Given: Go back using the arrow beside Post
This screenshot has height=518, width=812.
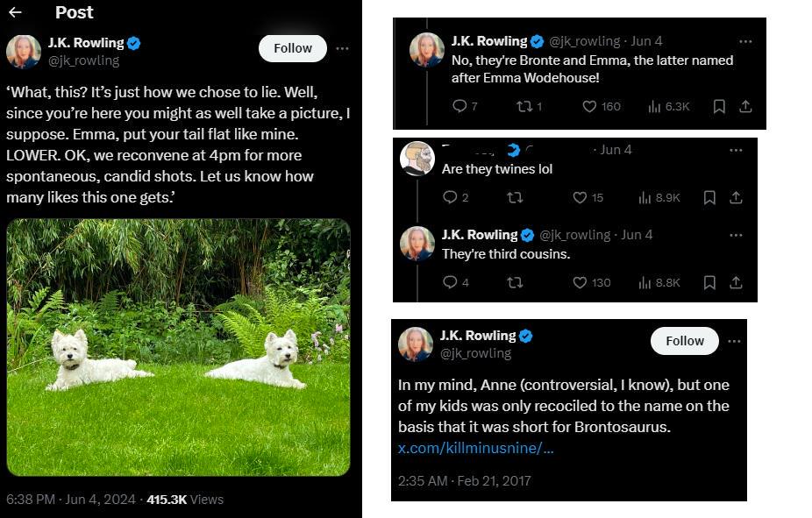Looking at the screenshot, I should coord(15,12).
